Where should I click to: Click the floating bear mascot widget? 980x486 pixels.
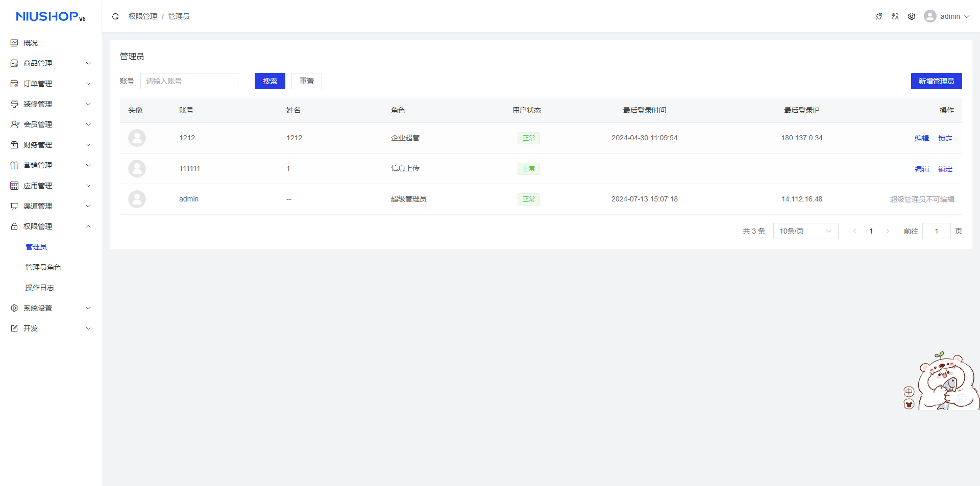(x=944, y=381)
